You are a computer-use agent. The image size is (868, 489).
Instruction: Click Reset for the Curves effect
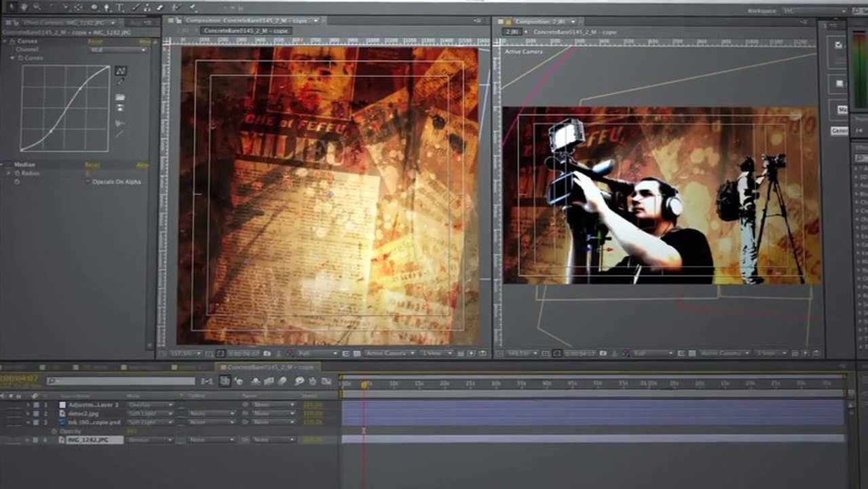tap(96, 41)
